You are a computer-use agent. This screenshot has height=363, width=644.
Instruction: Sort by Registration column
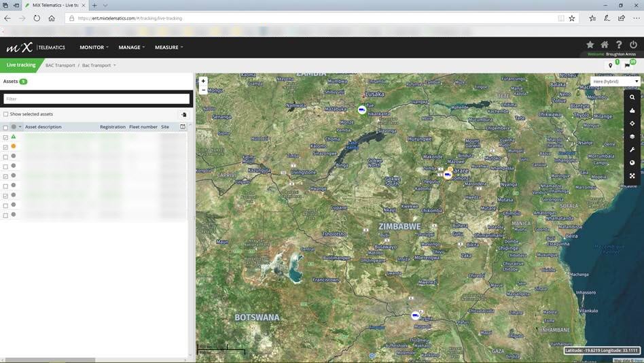[x=113, y=127]
